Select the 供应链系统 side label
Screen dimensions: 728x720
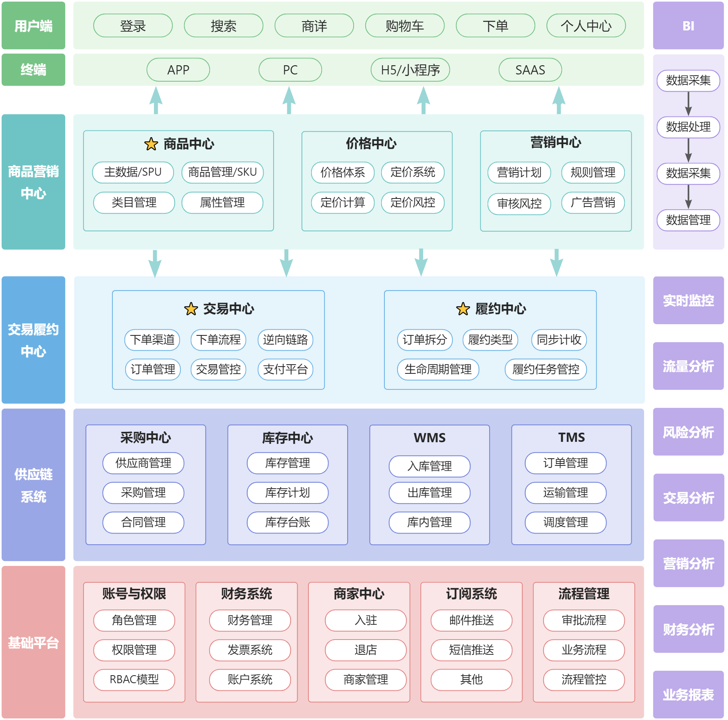(x=33, y=485)
